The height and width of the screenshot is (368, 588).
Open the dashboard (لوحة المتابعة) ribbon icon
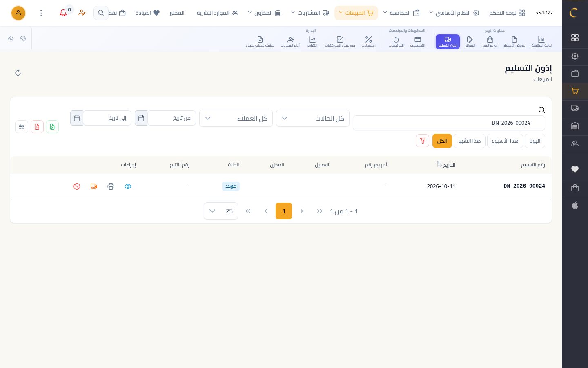pyautogui.click(x=541, y=41)
